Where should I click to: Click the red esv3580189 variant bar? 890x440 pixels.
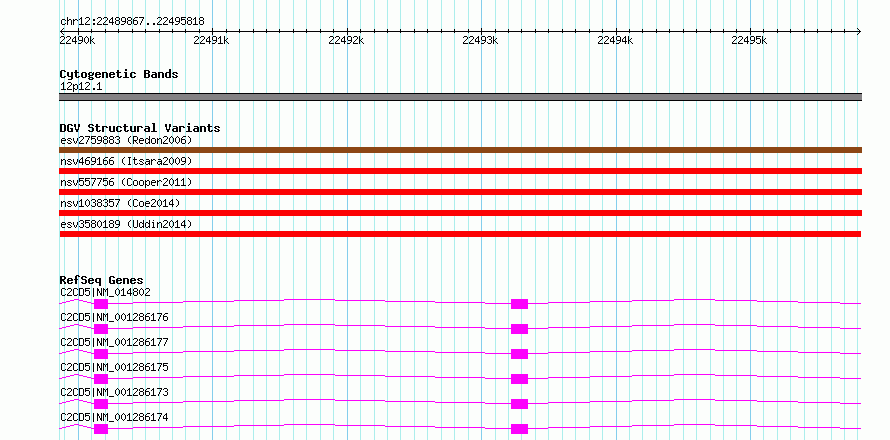click(x=460, y=234)
